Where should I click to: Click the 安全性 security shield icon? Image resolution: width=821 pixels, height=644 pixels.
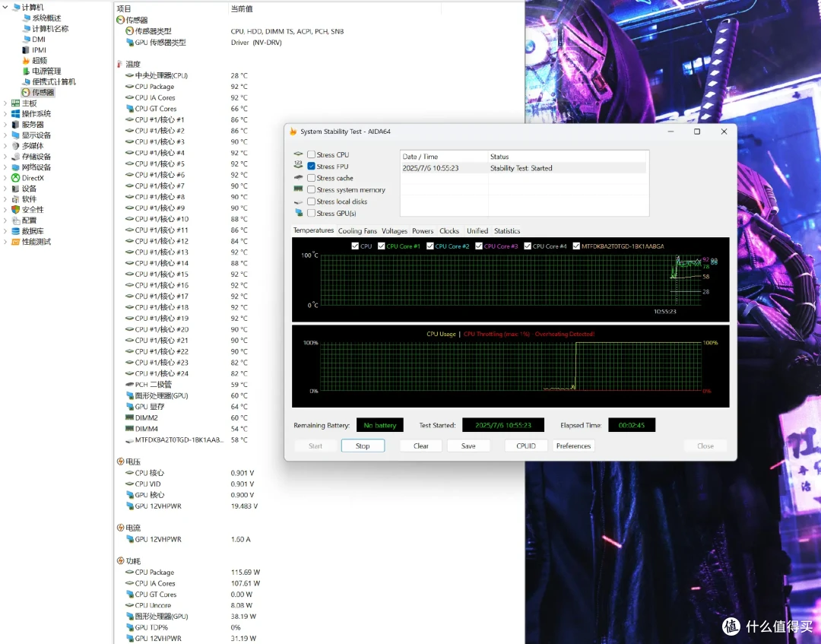tap(15, 209)
